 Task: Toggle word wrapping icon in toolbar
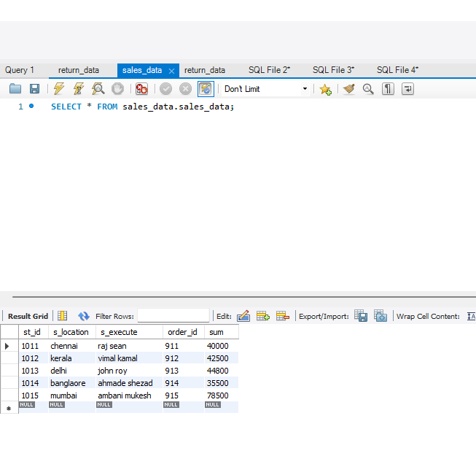coord(407,89)
